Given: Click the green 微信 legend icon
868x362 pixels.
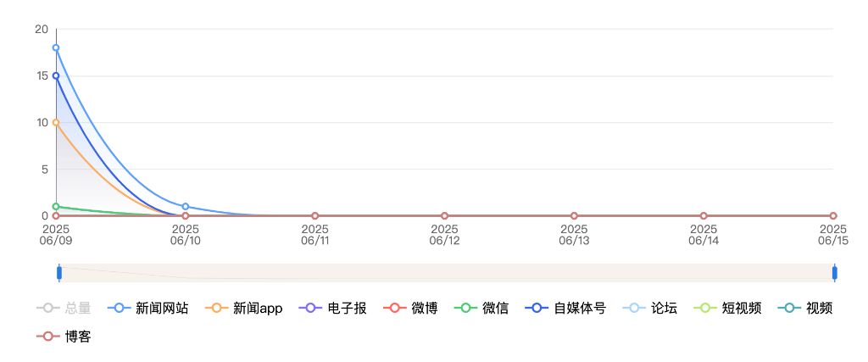Looking at the screenshot, I should tap(465, 309).
